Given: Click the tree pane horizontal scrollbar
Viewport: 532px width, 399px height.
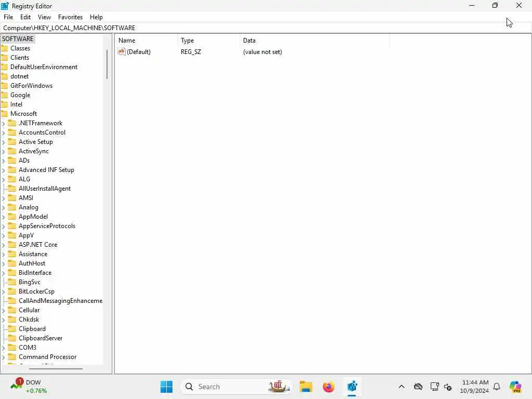Looking at the screenshot, I should pyautogui.click(x=56, y=368).
